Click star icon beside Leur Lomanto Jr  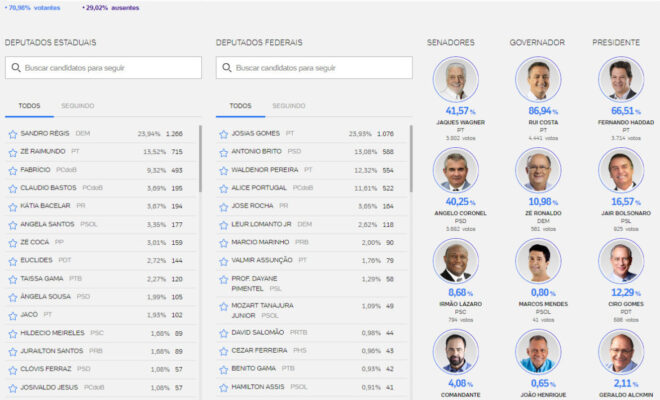(x=223, y=224)
